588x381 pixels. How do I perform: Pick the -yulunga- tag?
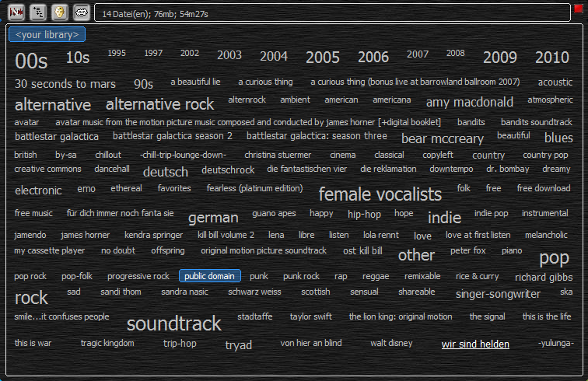point(556,343)
